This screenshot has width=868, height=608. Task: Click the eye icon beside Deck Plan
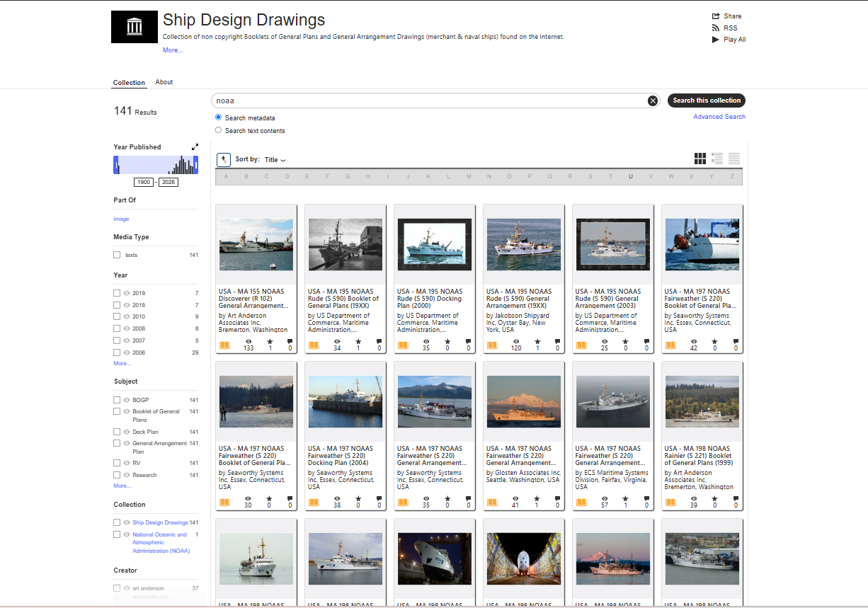[x=127, y=432]
